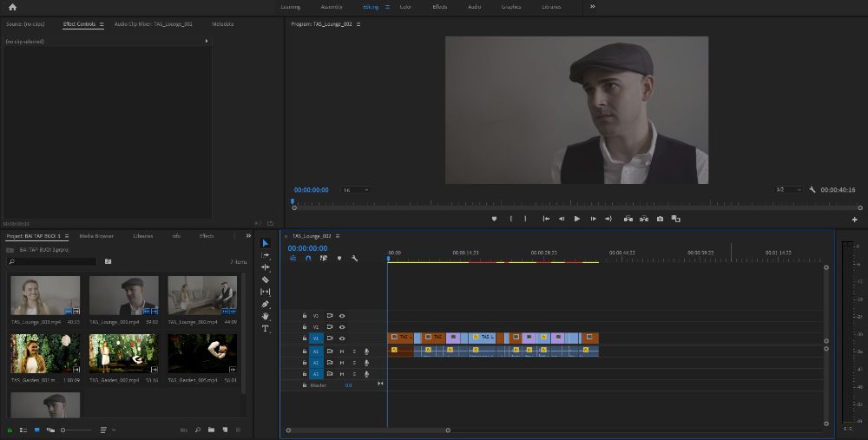The width and height of the screenshot is (868, 440).
Task: Select the Pen tool
Action: pos(265,304)
